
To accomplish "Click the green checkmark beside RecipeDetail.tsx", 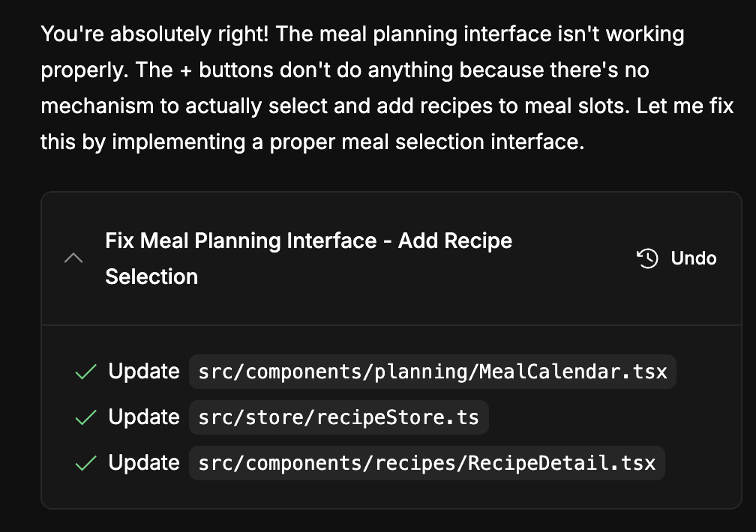I will (87, 463).
